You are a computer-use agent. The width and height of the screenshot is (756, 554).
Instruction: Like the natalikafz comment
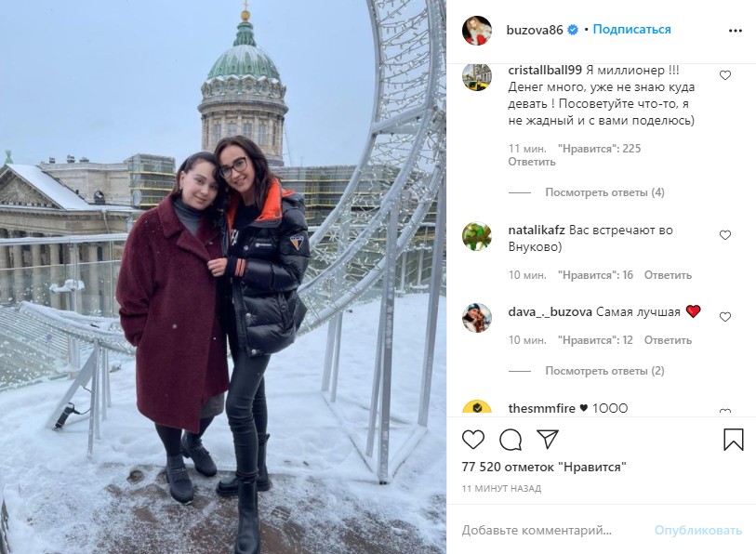point(725,235)
